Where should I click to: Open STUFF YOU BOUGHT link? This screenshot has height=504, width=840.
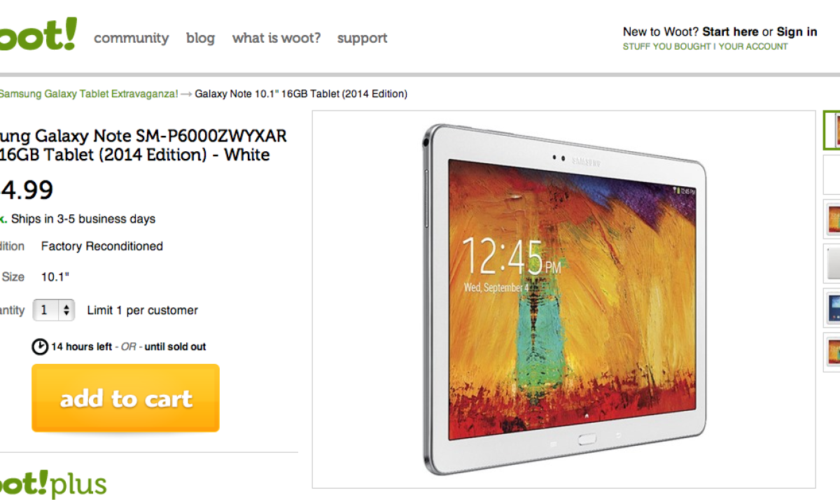(666, 47)
